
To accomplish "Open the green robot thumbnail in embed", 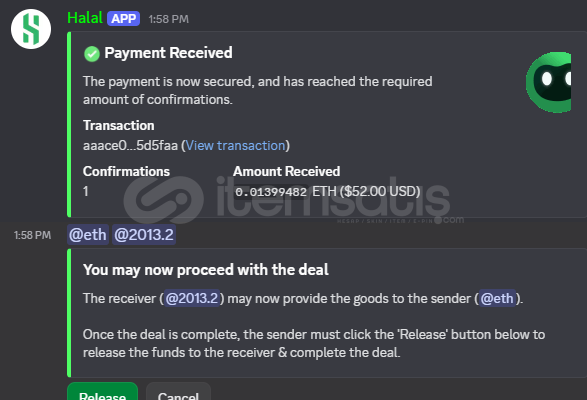I will 548,82.
